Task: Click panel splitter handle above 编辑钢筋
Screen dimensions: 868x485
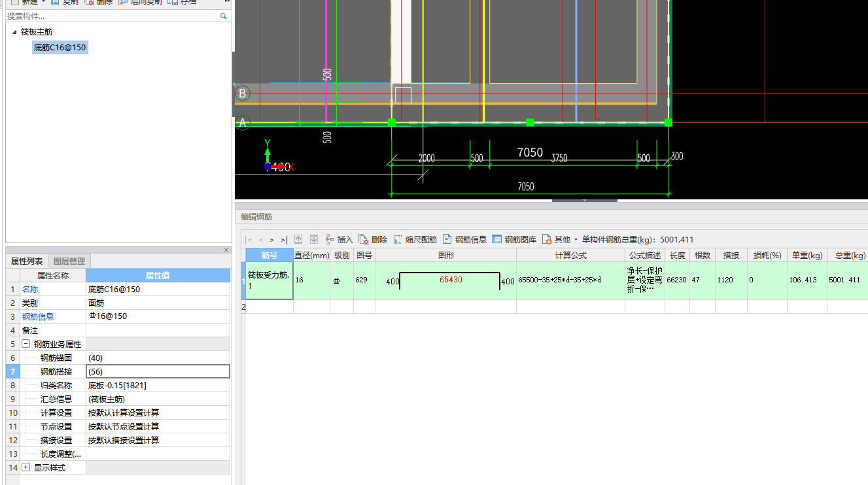Action: (x=584, y=201)
